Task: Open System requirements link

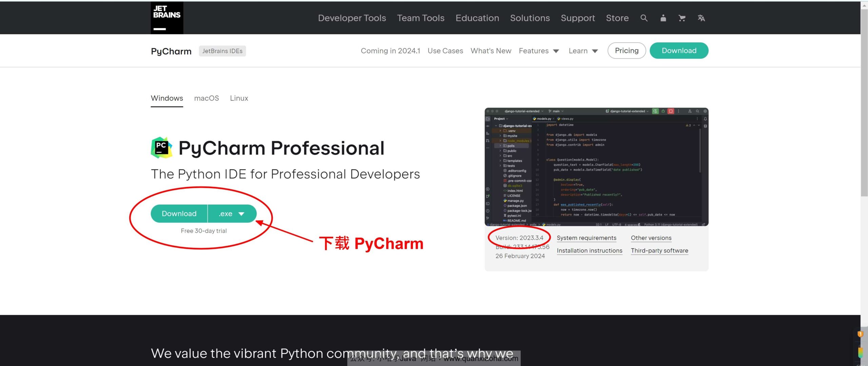Action: point(587,238)
